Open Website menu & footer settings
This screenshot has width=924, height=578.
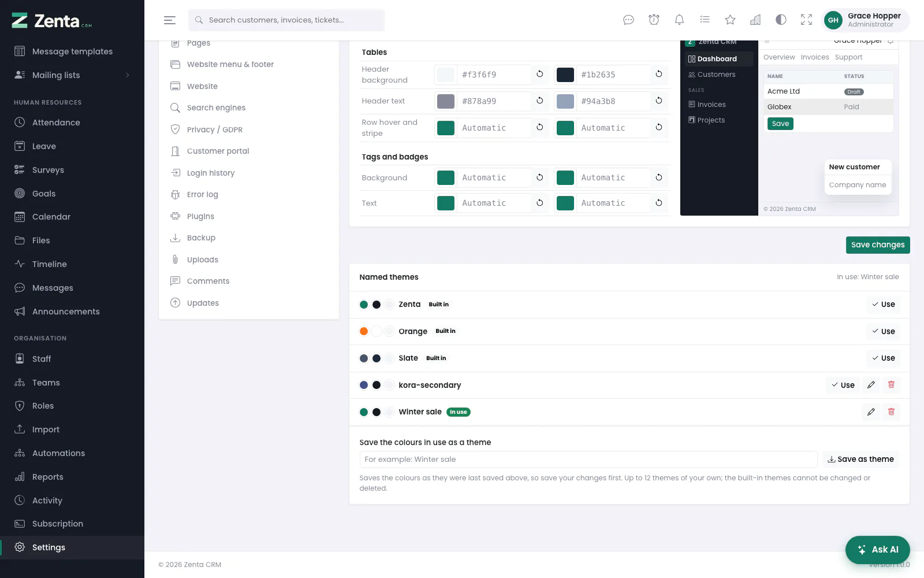point(249,64)
